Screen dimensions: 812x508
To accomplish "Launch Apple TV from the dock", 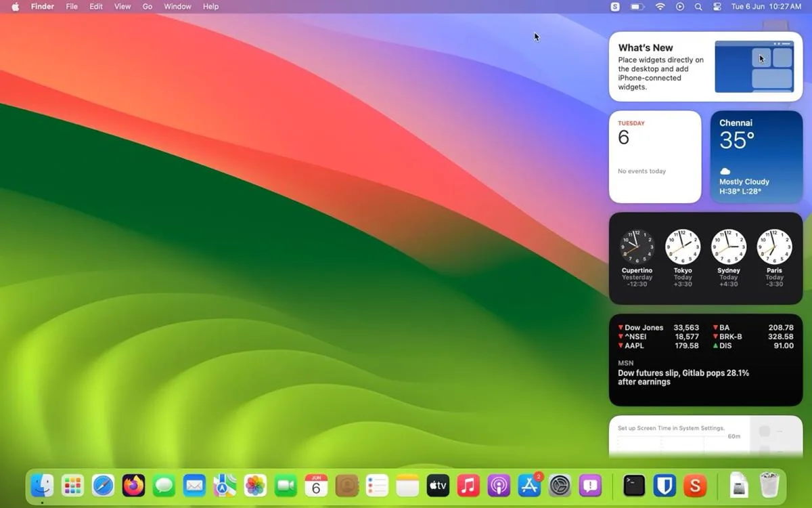I will point(438,486).
